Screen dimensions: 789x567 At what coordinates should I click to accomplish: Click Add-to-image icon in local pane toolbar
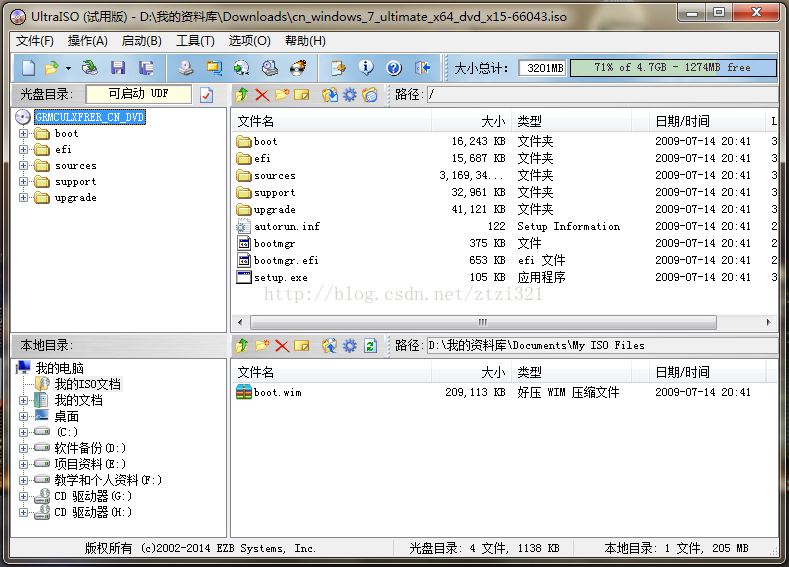click(330, 346)
